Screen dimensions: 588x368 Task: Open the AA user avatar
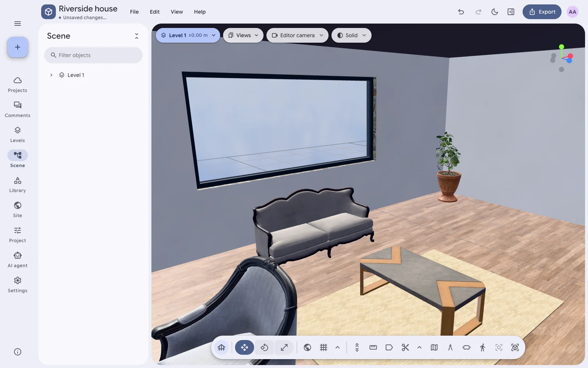(573, 12)
